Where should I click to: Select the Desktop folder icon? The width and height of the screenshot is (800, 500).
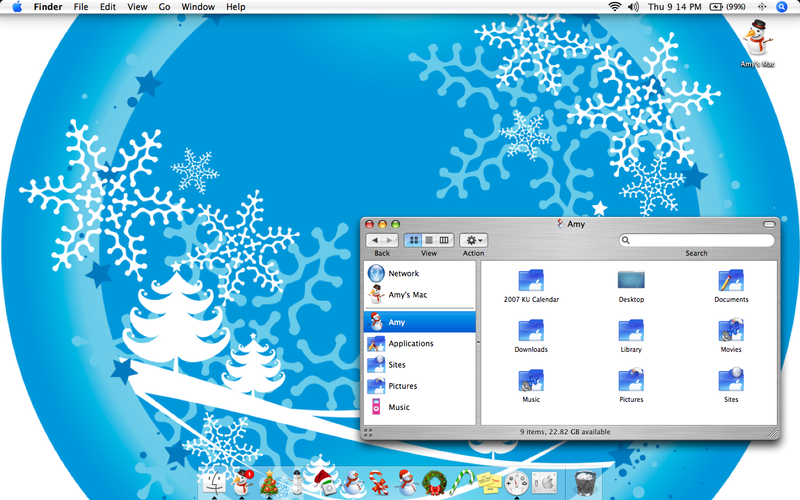point(631,281)
